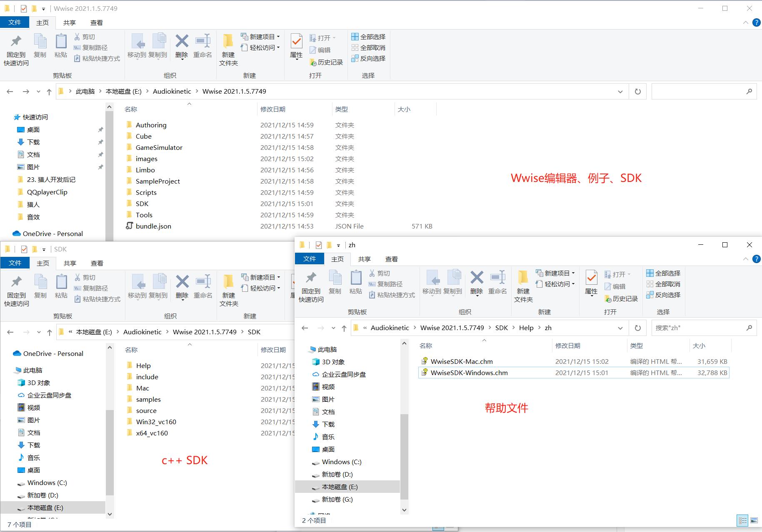Click History (历史记录) in Wwise window

click(326, 62)
